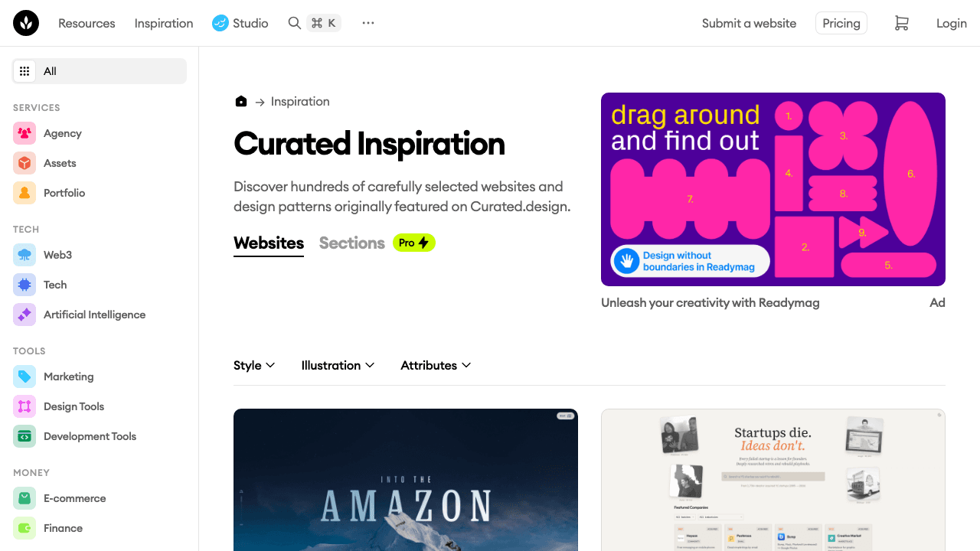This screenshot has height=551, width=980.
Task: Click the Artificial Intelligence sidebar icon
Action: pyautogui.click(x=24, y=315)
